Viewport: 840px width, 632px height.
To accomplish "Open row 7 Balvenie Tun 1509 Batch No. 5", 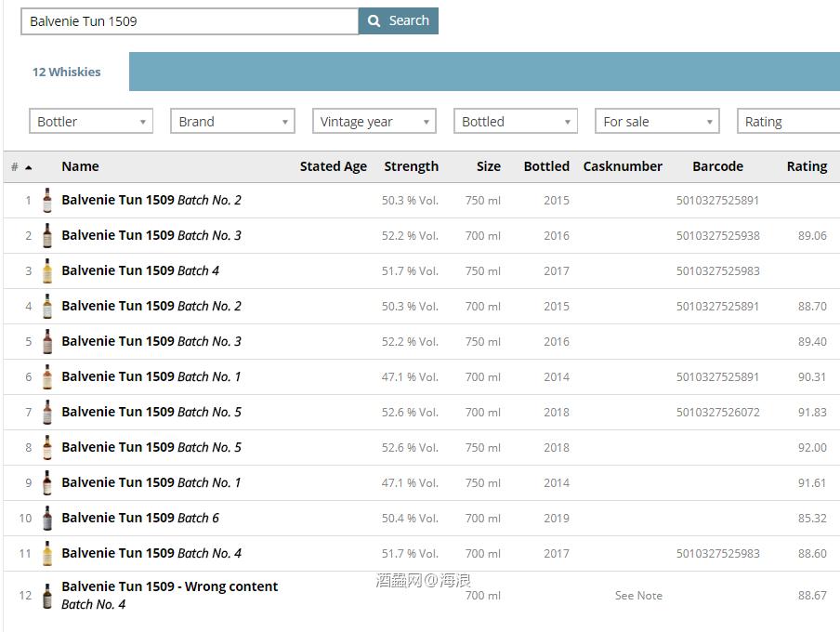I will (151, 413).
